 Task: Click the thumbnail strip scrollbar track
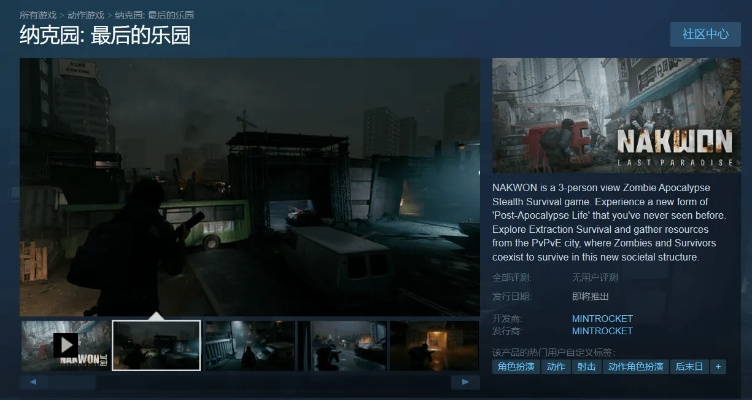pos(250,382)
